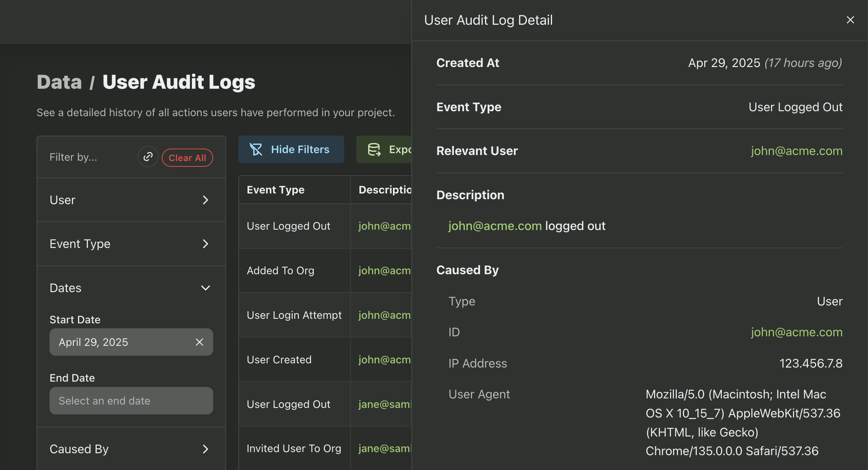Click john@acme email in User Created row
Screen dimensions: 868x470
click(385, 360)
